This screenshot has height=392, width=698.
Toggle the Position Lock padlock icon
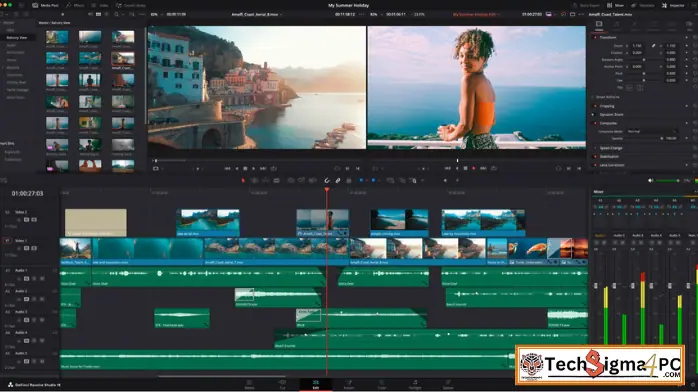[x=349, y=180]
